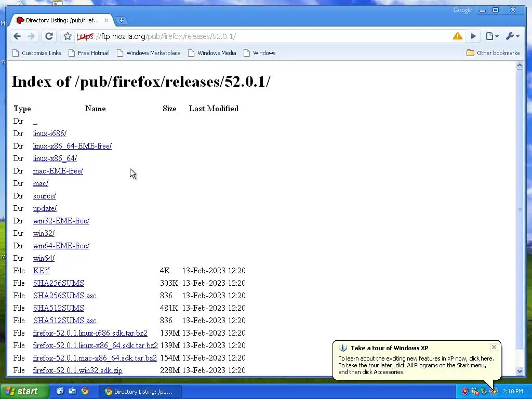Download firefox-52.0.1.linux-x86_64.sdk.tar.bz2
Viewport: 532px width, 399px height.
click(96, 345)
